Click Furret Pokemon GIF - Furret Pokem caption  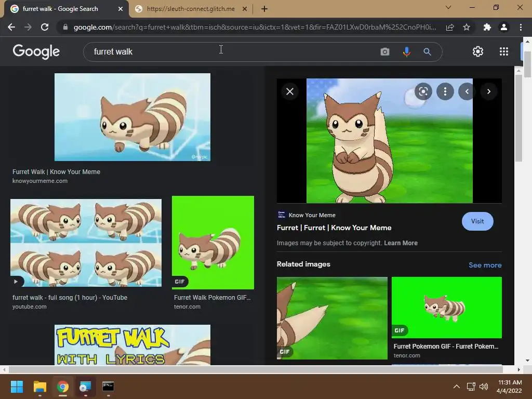click(x=446, y=347)
